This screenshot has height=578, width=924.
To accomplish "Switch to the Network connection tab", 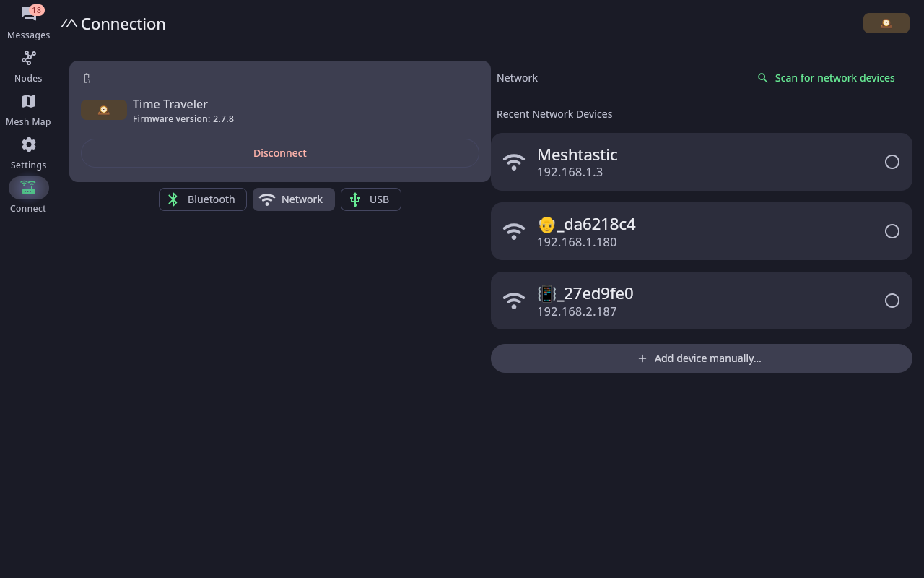I will [x=294, y=199].
